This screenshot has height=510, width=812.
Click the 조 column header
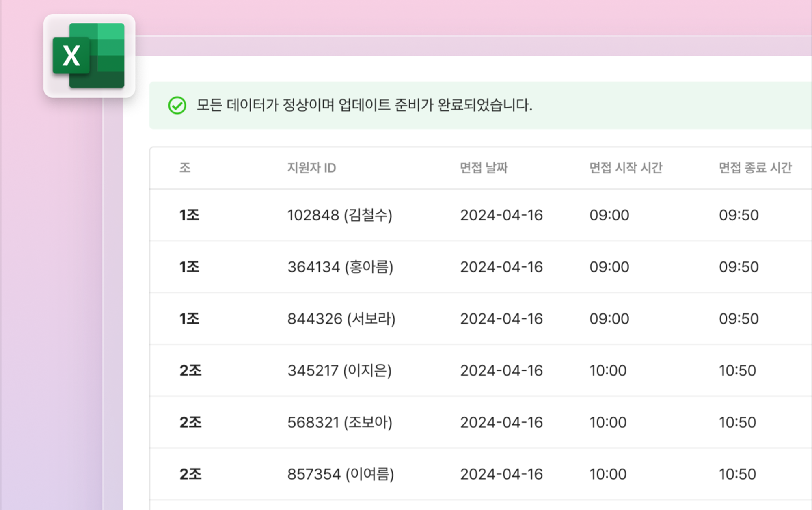[185, 168]
